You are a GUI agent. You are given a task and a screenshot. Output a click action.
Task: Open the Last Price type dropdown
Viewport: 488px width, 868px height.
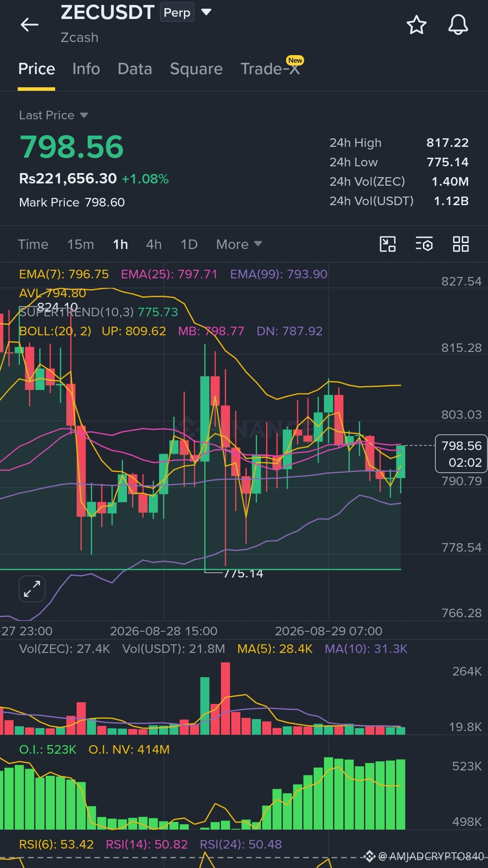click(x=53, y=115)
